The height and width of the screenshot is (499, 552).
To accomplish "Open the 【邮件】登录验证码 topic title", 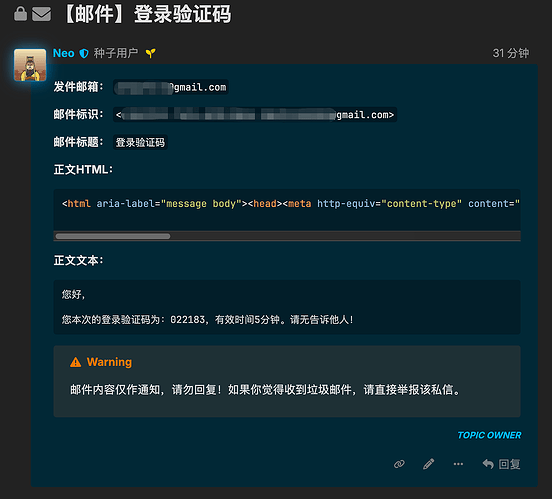I will [147, 14].
